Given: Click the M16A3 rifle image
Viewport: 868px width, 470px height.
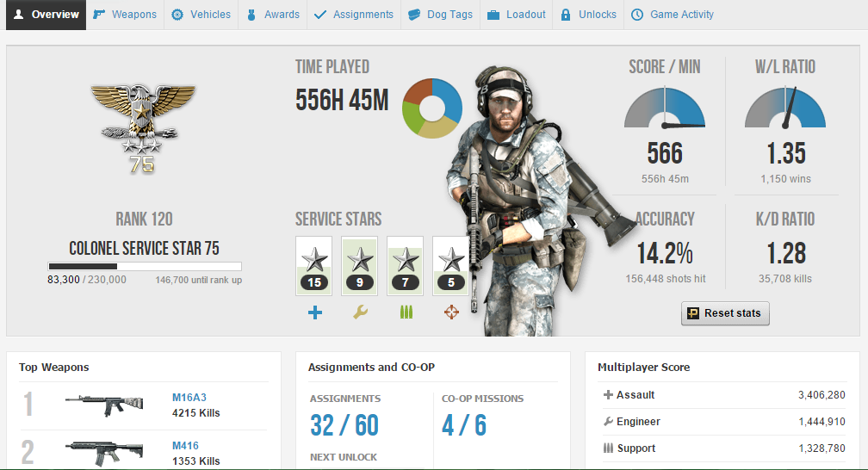Looking at the screenshot, I should [x=105, y=405].
